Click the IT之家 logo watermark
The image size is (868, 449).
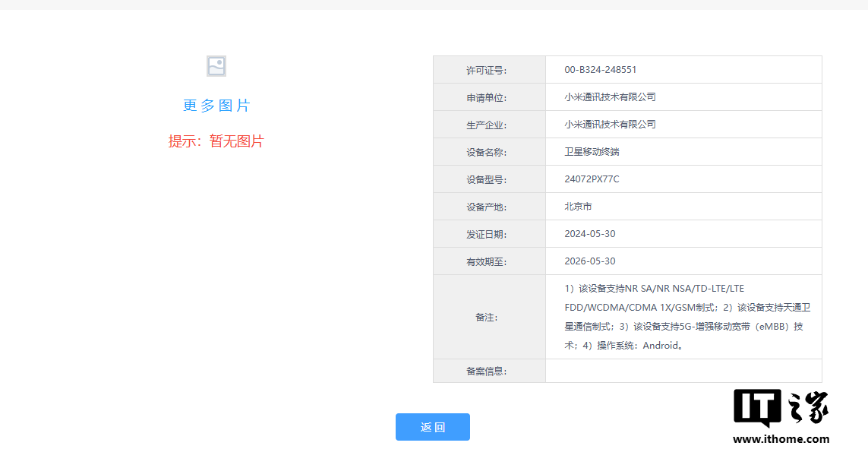point(781,409)
